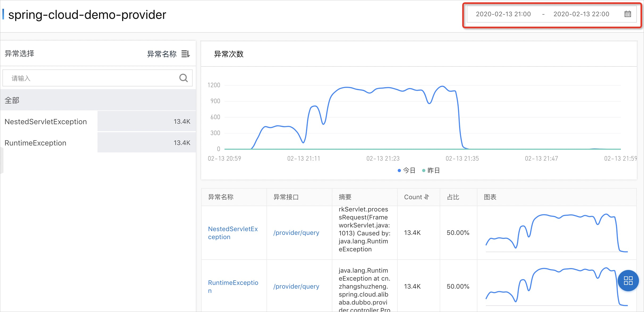
Task: Click summary text of RuntimeException row
Action: [x=365, y=290]
